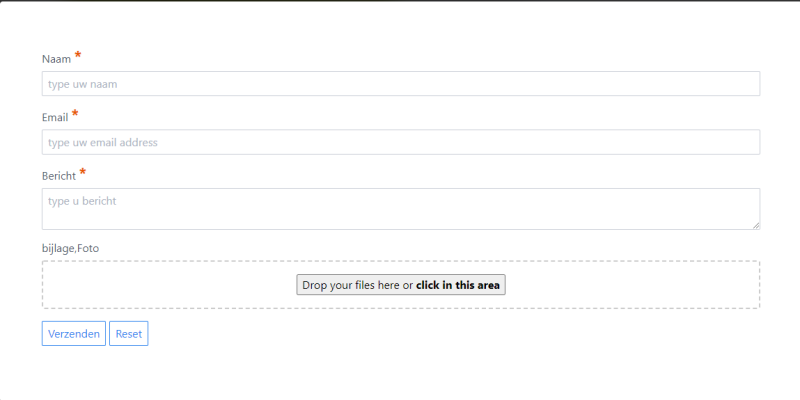Click the Bericht field label
800x400 pixels.
click(59, 176)
